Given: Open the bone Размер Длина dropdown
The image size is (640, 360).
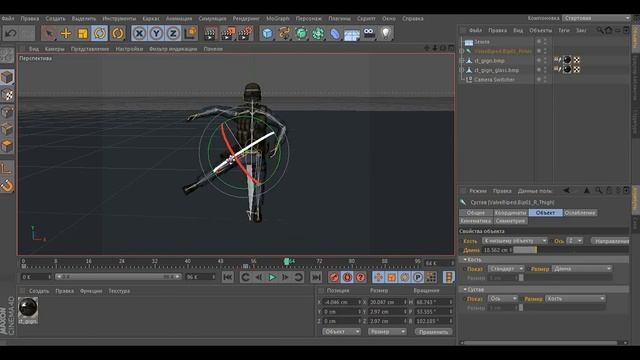Looking at the screenshot, I should point(582,269).
